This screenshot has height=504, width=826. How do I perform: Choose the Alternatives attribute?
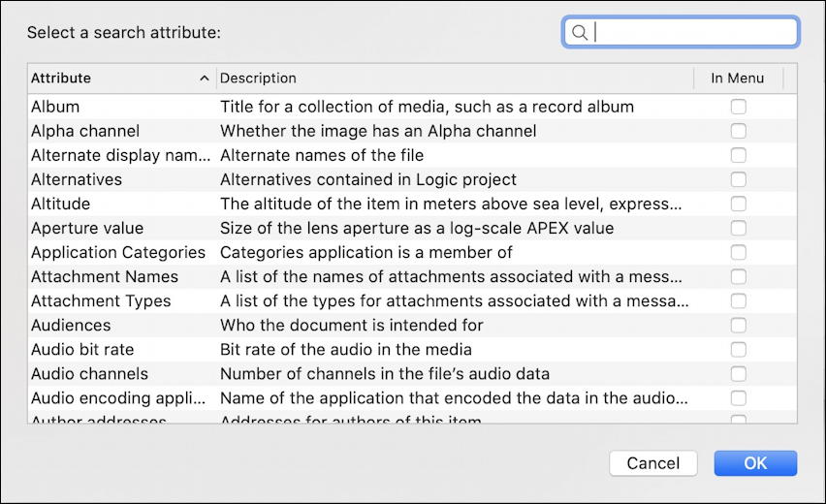pos(77,179)
